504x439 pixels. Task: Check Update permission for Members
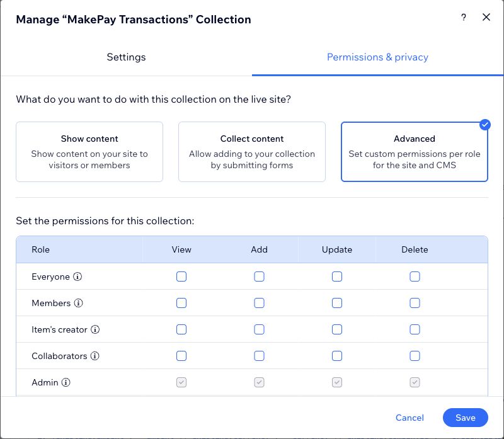pyautogui.click(x=337, y=303)
